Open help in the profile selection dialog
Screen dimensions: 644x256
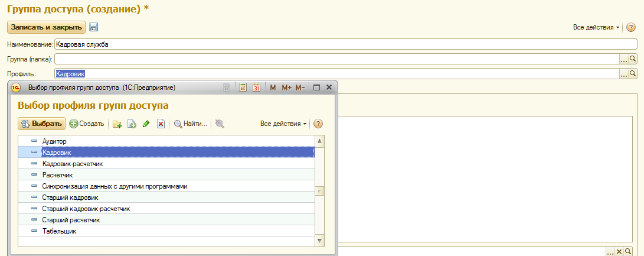tap(318, 124)
